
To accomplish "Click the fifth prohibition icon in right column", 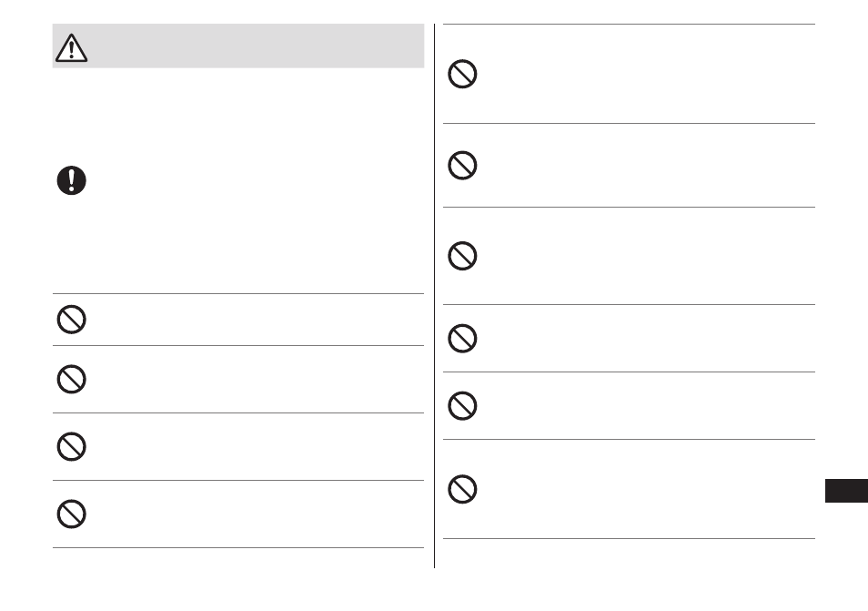I will click(462, 406).
